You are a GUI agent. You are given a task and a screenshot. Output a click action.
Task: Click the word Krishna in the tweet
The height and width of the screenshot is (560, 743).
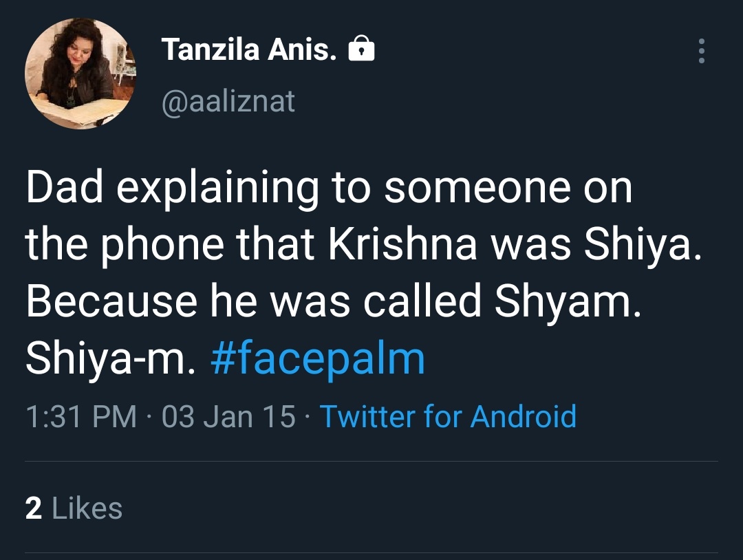click(x=402, y=246)
